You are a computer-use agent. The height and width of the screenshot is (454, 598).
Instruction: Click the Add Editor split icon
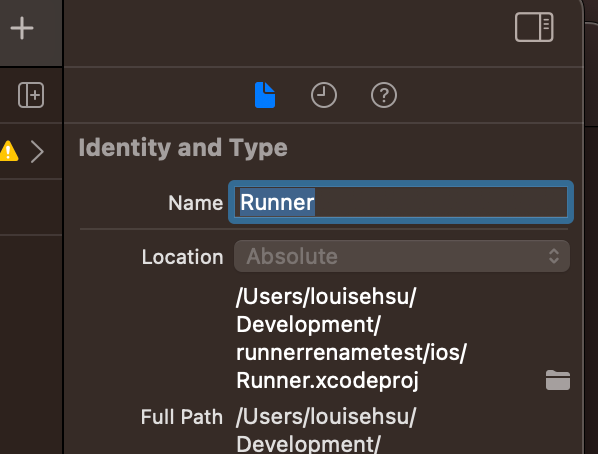point(31,95)
